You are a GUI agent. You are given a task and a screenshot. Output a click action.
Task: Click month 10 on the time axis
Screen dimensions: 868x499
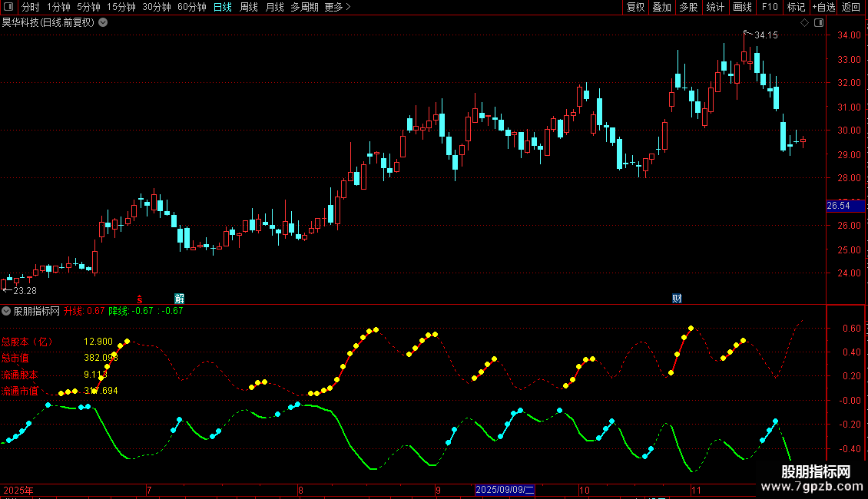tap(585, 491)
